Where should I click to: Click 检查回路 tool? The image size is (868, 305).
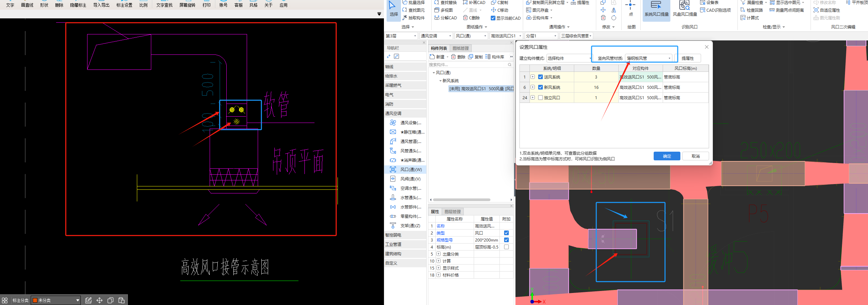[752, 10]
